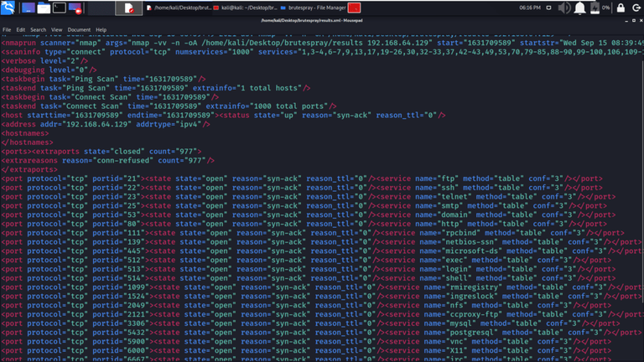Click the <hostnames> opening tag
Viewport: 644px width, 362px height.
25,133
